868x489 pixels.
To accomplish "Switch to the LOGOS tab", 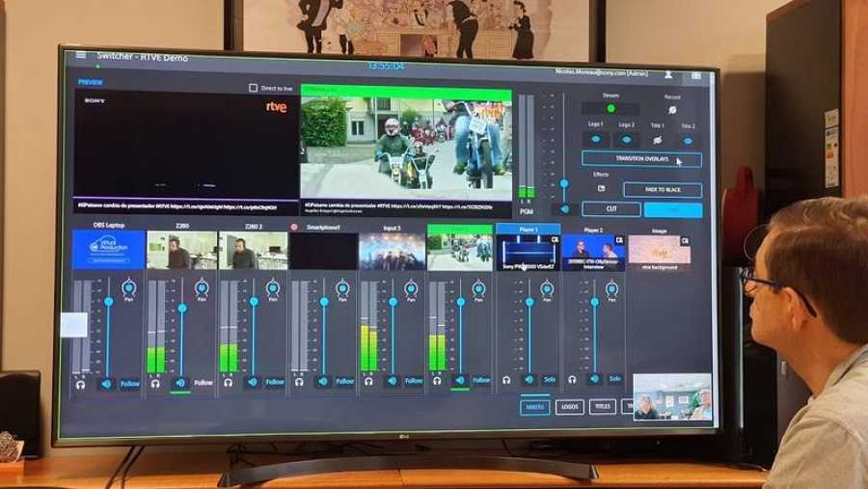I will click(x=570, y=407).
